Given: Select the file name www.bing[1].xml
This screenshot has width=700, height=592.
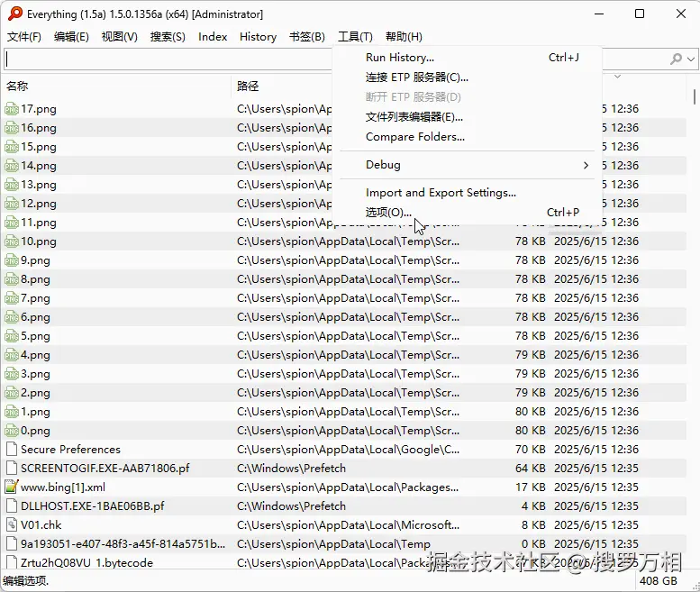Looking at the screenshot, I should (x=63, y=487).
